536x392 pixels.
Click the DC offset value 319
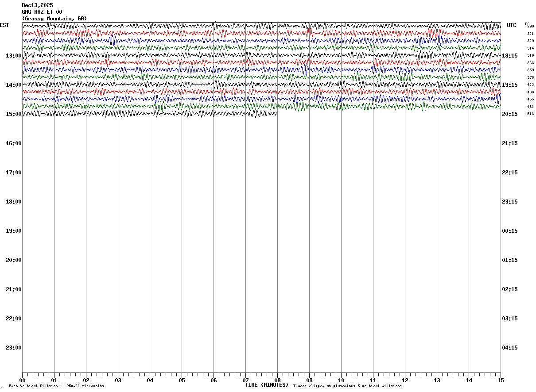pyautogui.click(x=530, y=55)
